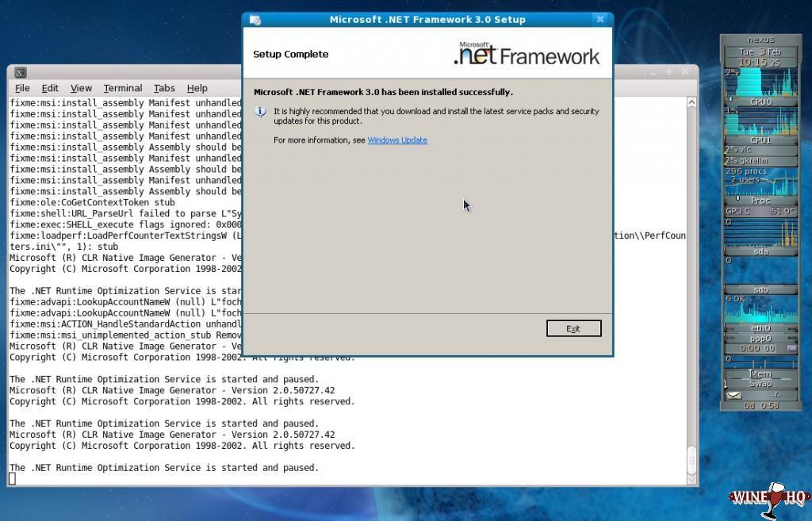
Task: Click the setup dialog title bar icon
Action: point(255,20)
